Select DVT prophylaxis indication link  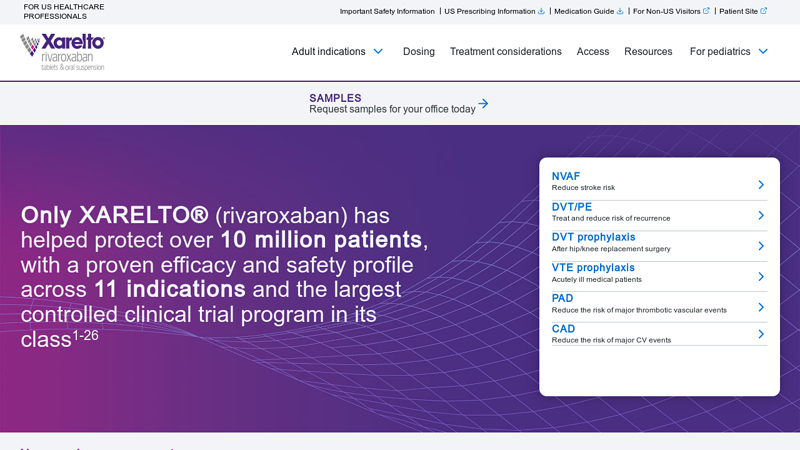593,237
